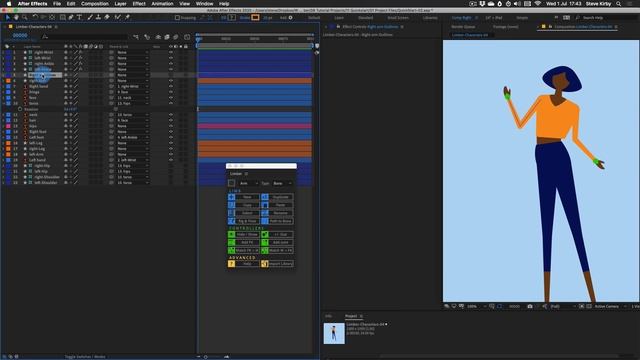Switch to the Render Queue tab

463,27
